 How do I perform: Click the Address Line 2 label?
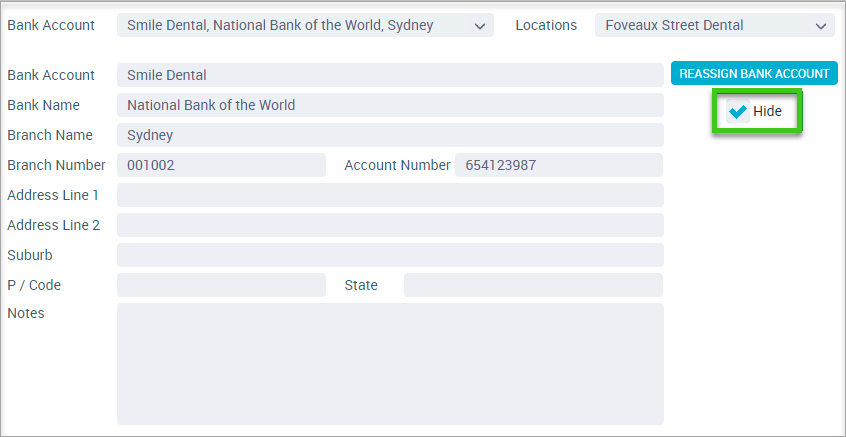click(53, 225)
